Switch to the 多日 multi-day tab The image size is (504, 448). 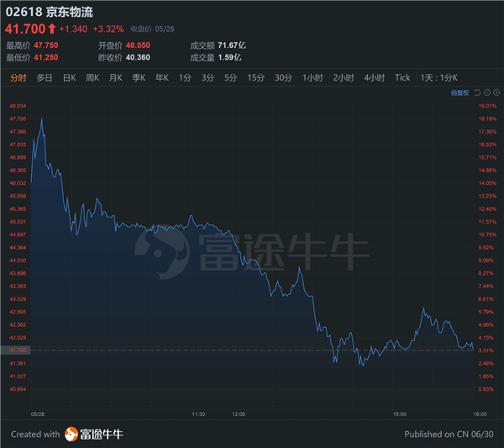[x=44, y=77]
